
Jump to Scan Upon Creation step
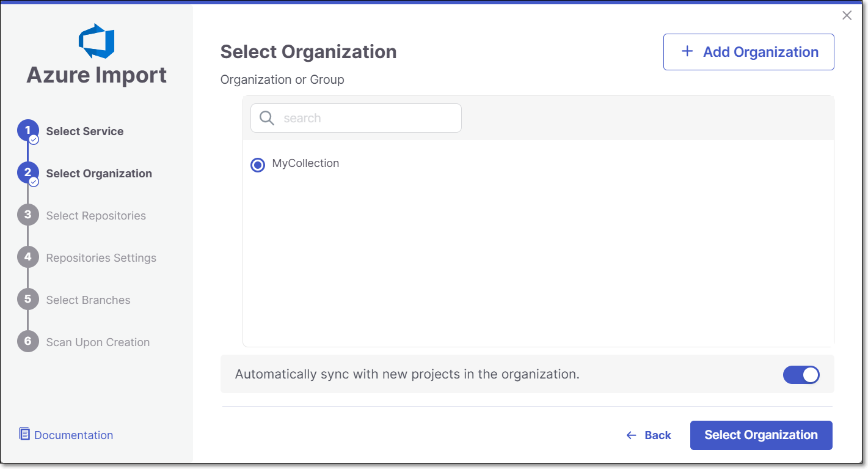tap(98, 342)
